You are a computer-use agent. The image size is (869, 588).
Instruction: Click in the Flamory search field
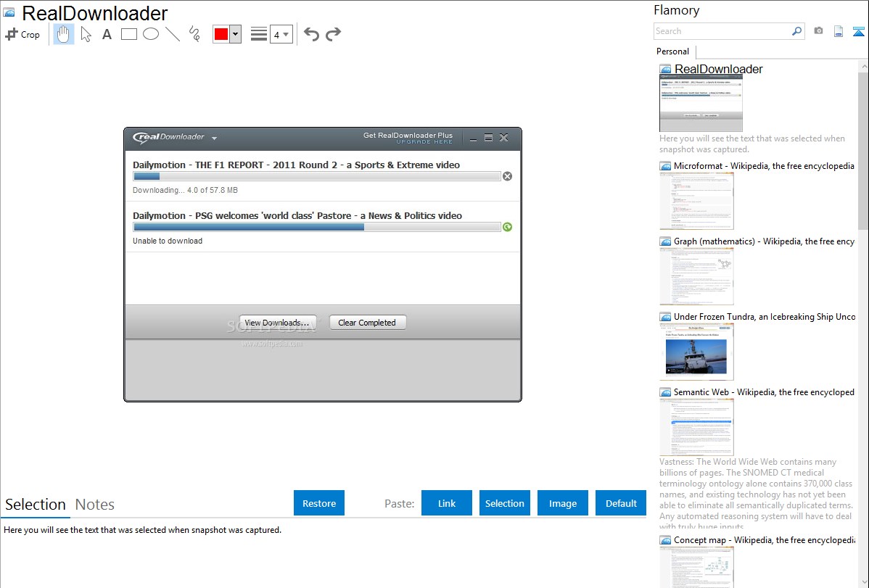[722, 31]
